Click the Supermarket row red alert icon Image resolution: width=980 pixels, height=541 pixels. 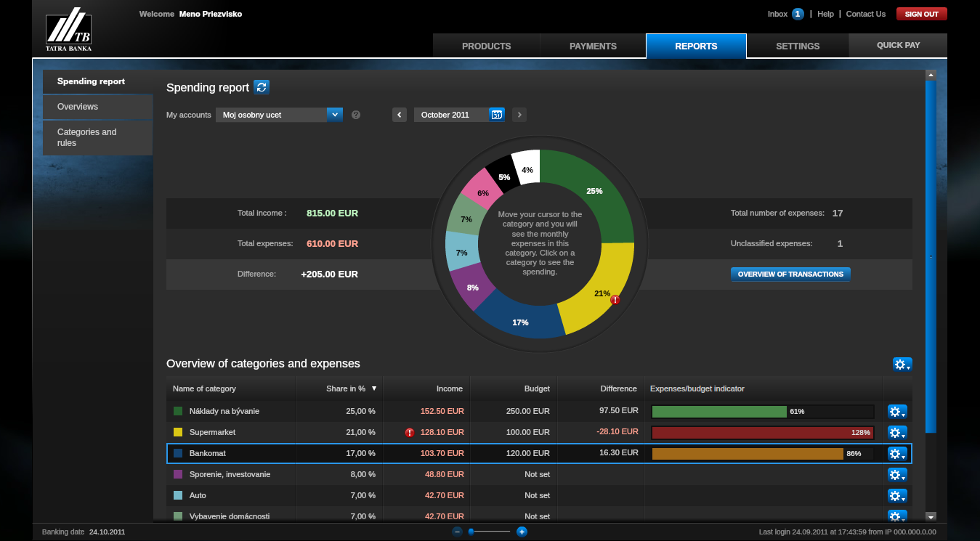(410, 432)
